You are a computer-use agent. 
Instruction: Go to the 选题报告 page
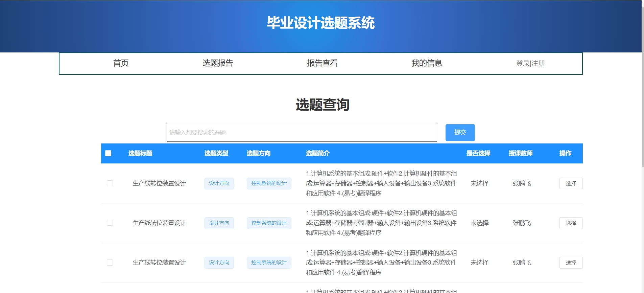[x=218, y=63]
